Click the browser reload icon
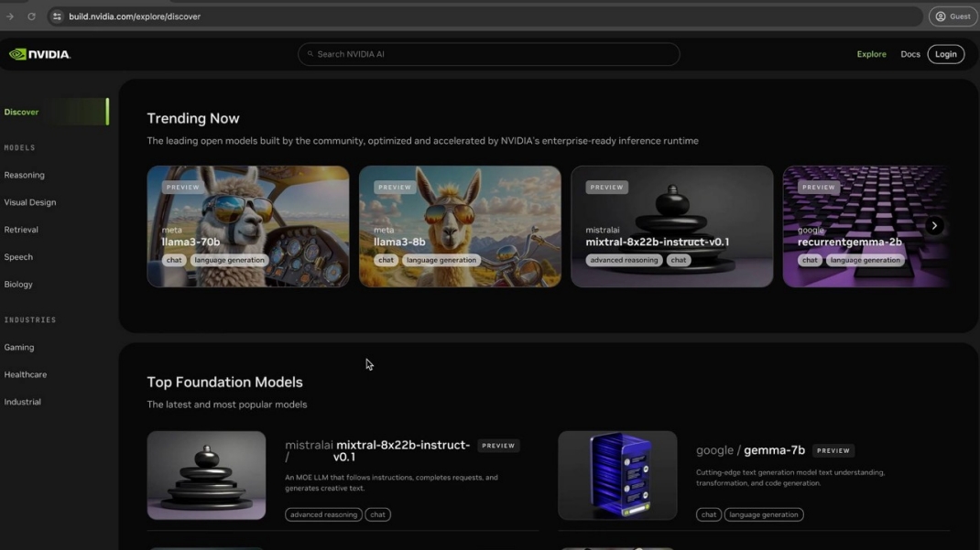This screenshot has width=980, height=550. pos(31,16)
